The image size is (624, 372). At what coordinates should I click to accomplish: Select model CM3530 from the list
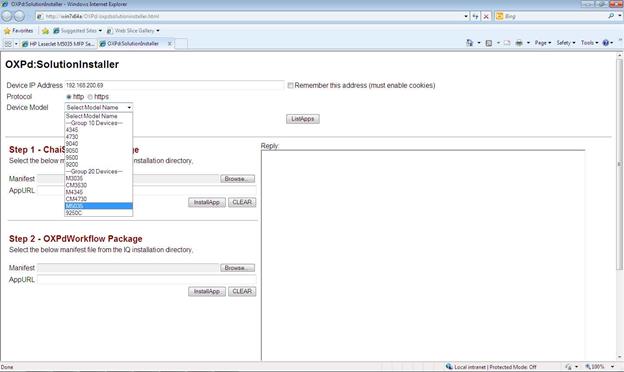coord(98,185)
